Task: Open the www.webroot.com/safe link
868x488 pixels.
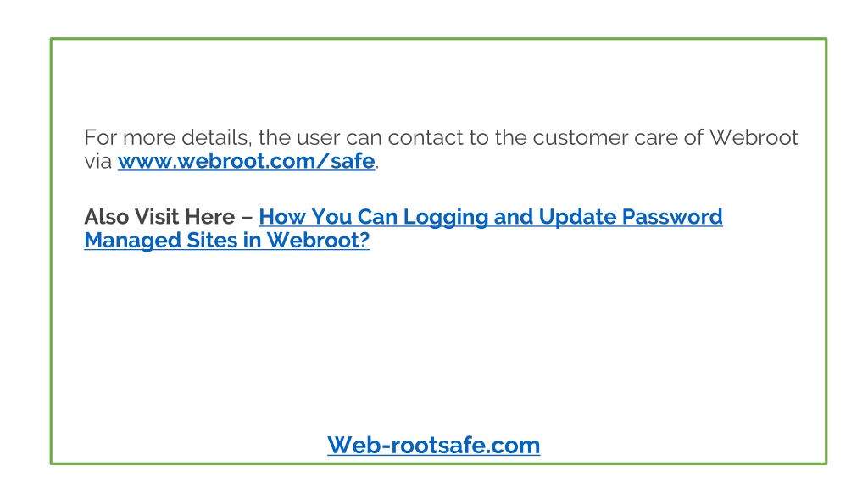Action: coord(247,161)
